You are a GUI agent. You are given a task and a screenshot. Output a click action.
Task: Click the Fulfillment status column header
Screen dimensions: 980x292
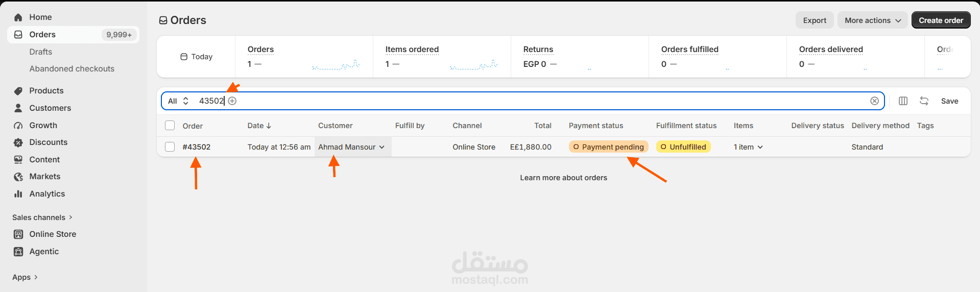686,126
